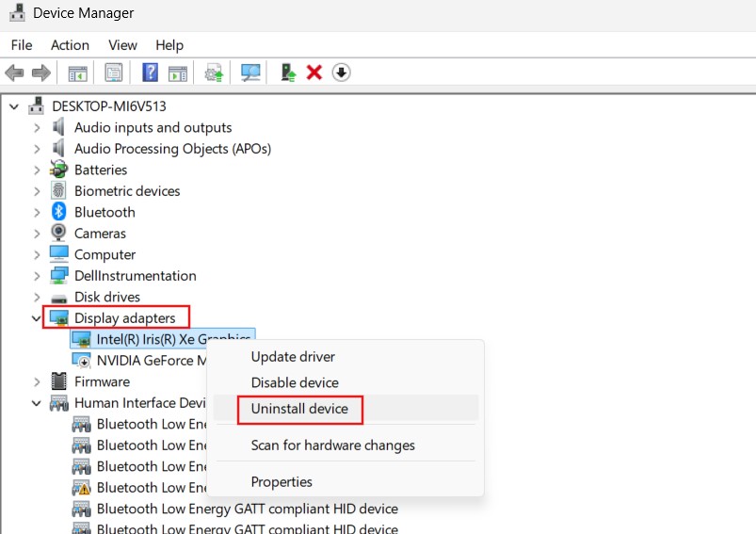Select the Display adapters label
Viewport: 756px width, 534px height.
125,318
